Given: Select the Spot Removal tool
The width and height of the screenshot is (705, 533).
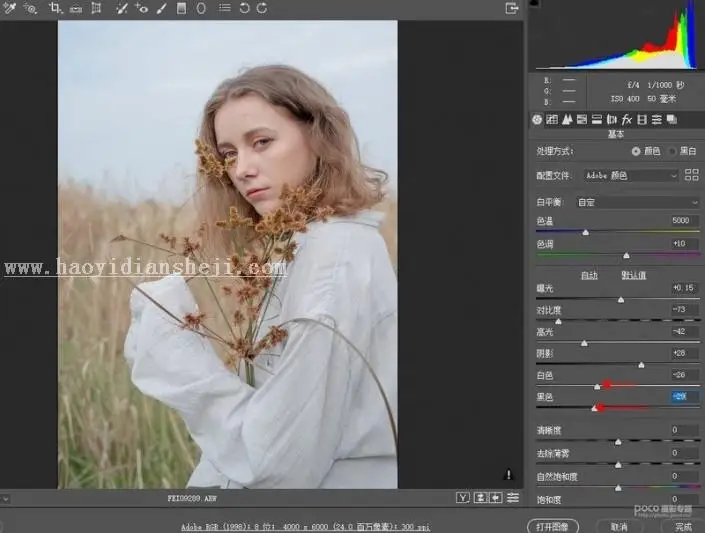Looking at the screenshot, I should pyautogui.click(x=121, y=8).
